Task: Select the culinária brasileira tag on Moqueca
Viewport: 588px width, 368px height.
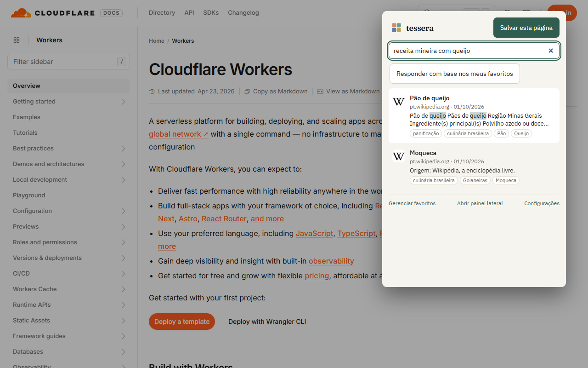Action: 434,180
